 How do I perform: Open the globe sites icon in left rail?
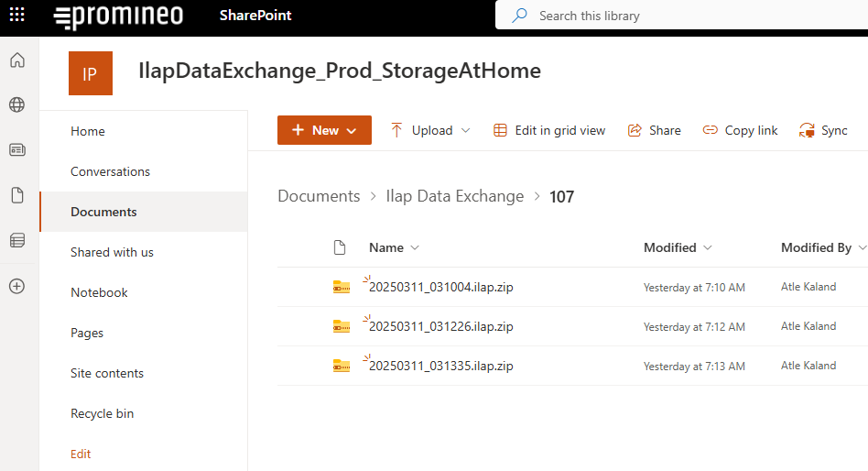16,105
